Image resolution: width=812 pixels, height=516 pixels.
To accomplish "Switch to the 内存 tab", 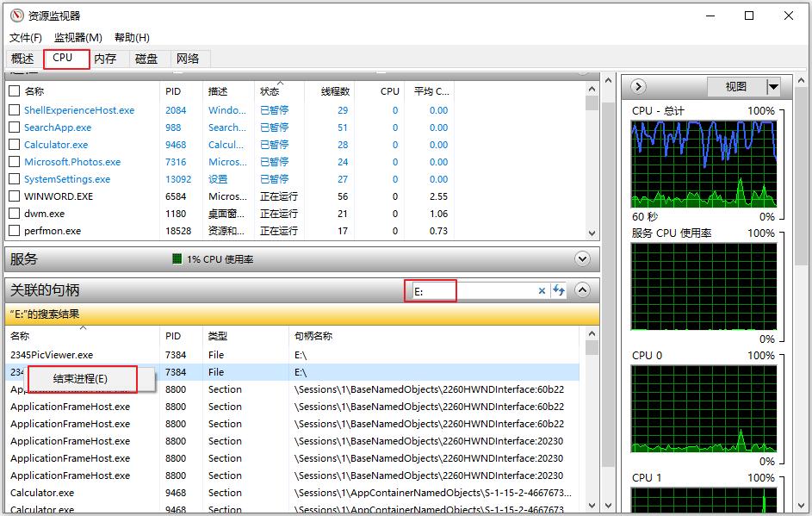I will (105, 59).
